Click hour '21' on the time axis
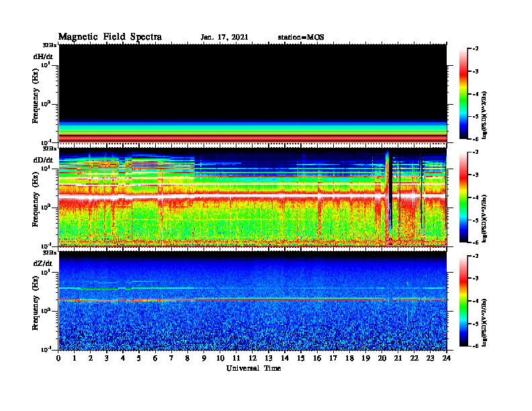Screen dimensions: 532x411 [x=398, y=359]
